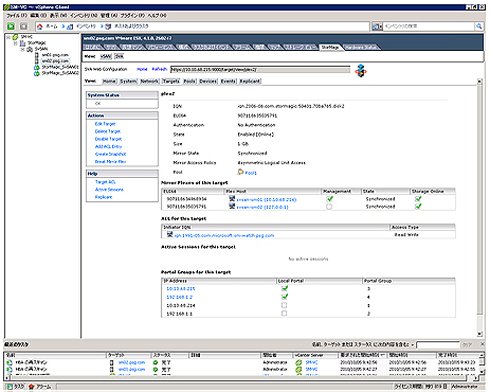Click the Pool1 link
490x392 pixels.
pyautogui.click(x=251, y=173)
